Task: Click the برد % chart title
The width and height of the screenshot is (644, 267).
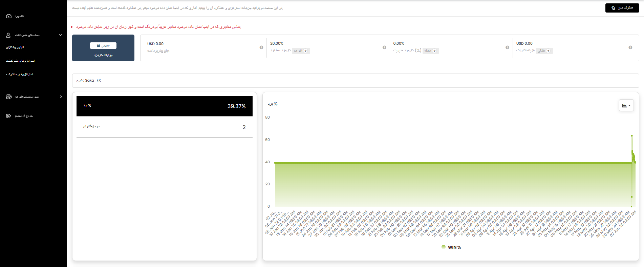Action: tap(273, 104)
